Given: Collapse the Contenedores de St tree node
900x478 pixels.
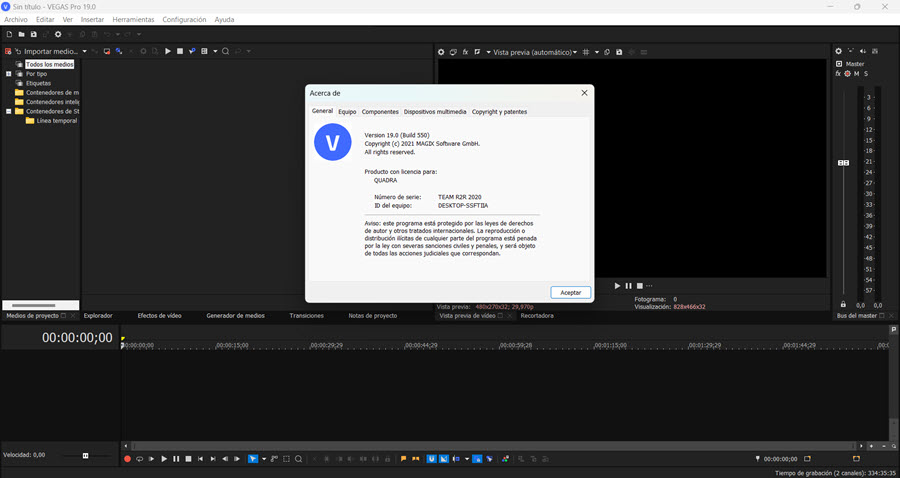Looking at the screenshot, I should 9,111.
